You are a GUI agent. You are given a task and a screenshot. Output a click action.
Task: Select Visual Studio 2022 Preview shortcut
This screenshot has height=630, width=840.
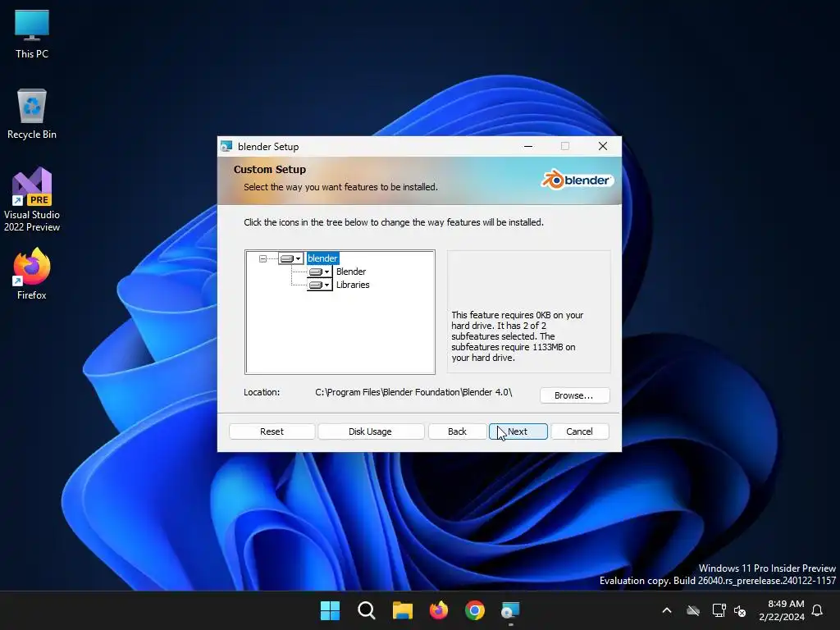point(32,200)
